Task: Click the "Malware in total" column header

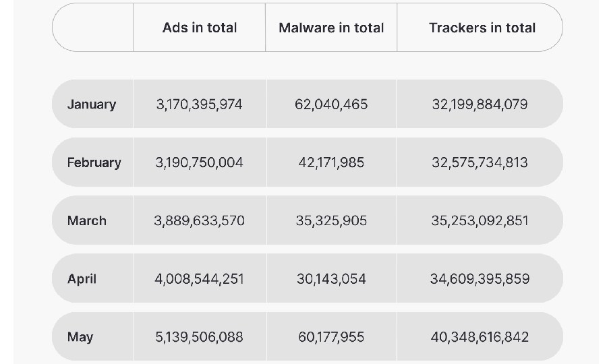Action: (331, 28)
